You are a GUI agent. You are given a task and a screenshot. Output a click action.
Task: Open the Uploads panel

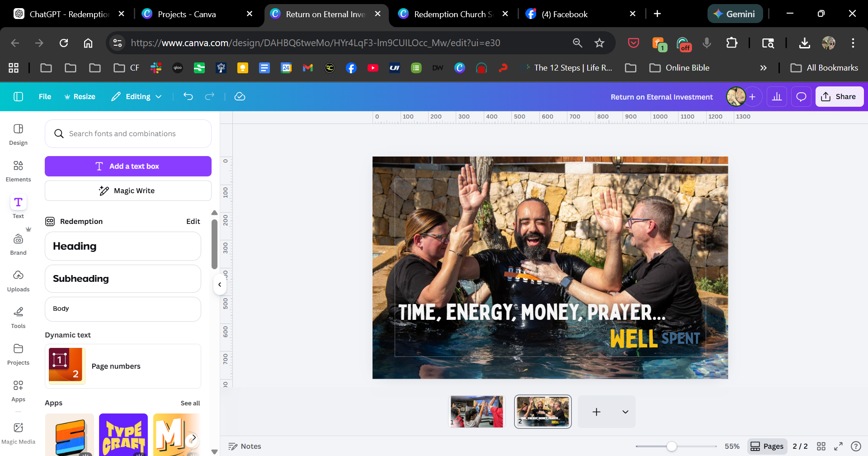click(x=18, y=281)
